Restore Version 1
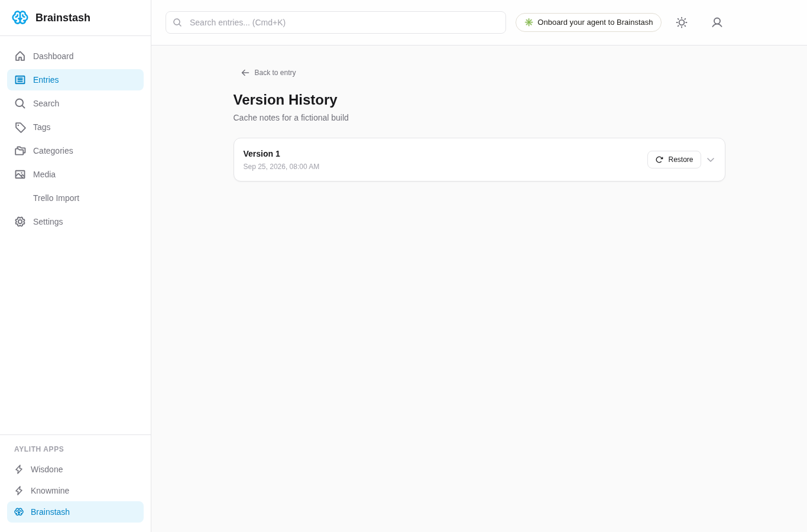The height and width of the screenshot is (532, 807). pos(674,160)
